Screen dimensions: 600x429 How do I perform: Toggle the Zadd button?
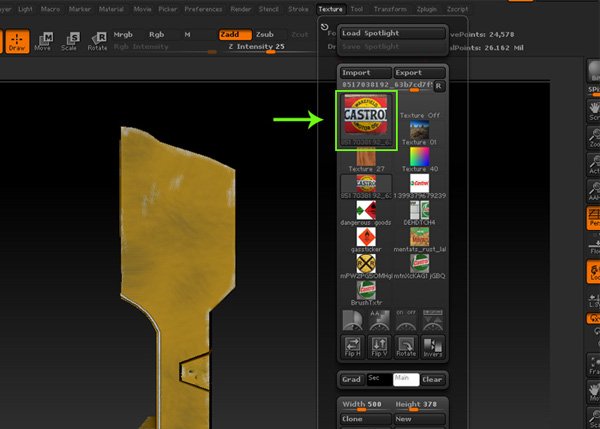pyautogui.click(x=235, y=34)
